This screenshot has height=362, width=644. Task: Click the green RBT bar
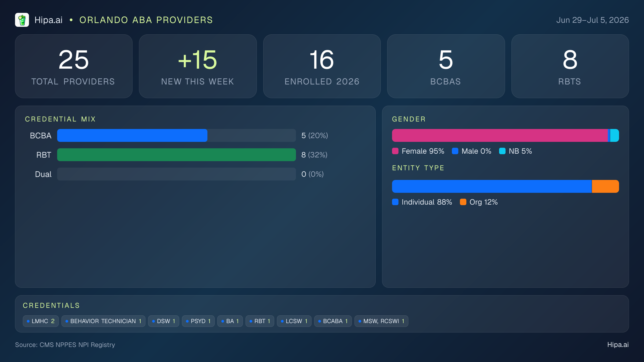[x=177, y=155]
